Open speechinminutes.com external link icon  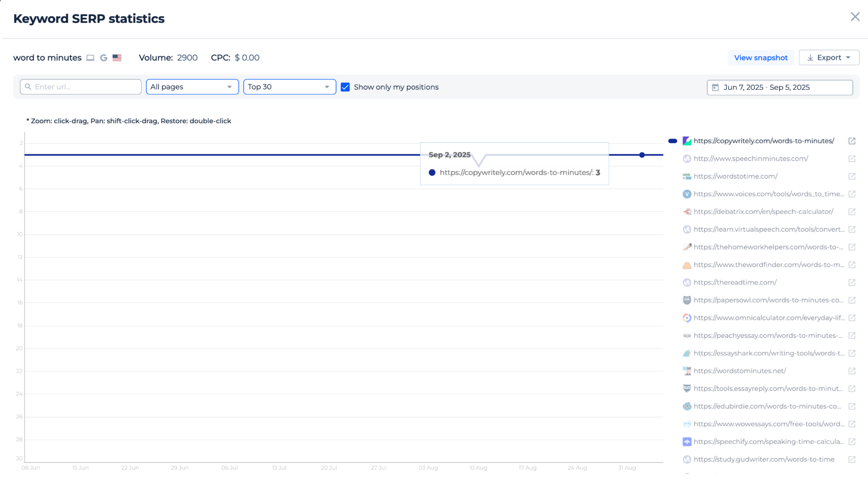(x=852, y=159)
